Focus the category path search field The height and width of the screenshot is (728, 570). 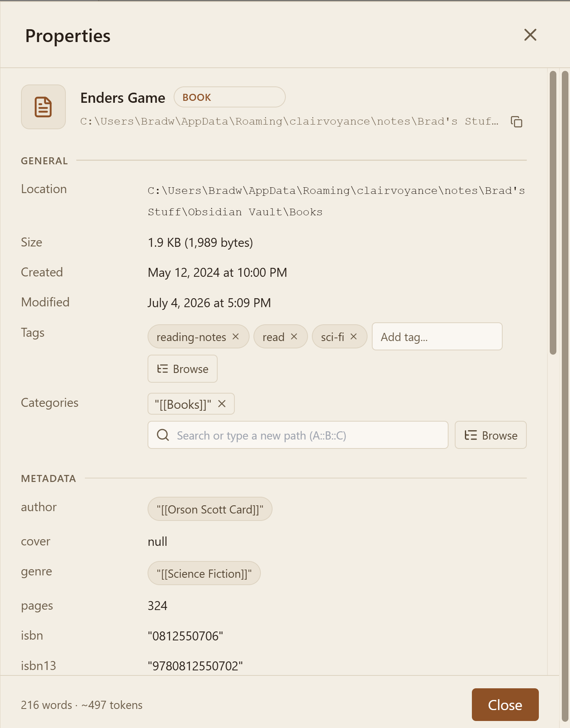298,435
